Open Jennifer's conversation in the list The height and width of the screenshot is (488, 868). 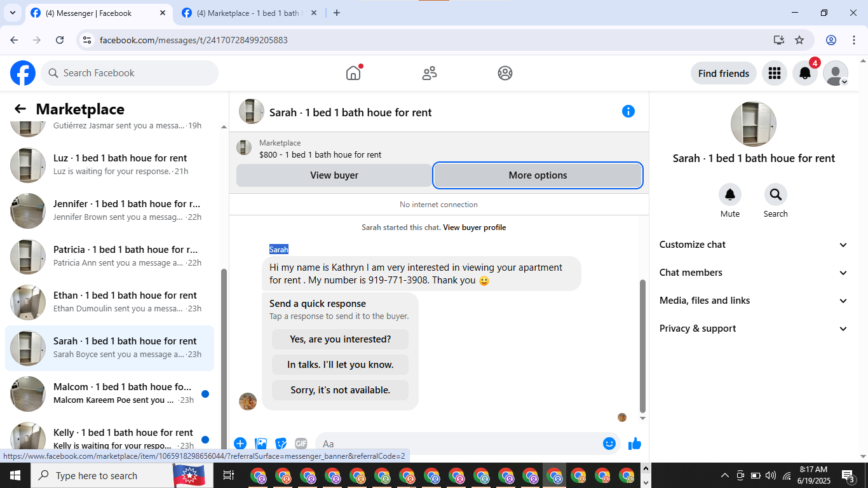(x=109, y=210)
